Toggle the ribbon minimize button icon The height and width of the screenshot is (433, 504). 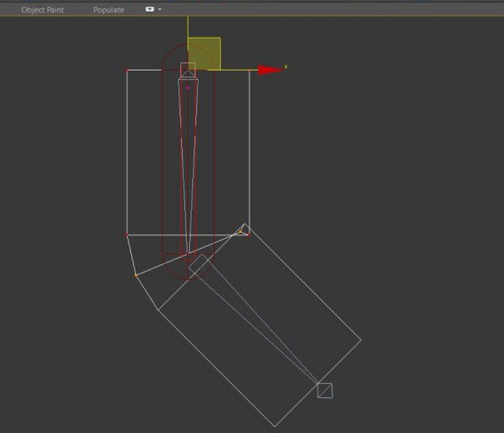coord(150,10)
